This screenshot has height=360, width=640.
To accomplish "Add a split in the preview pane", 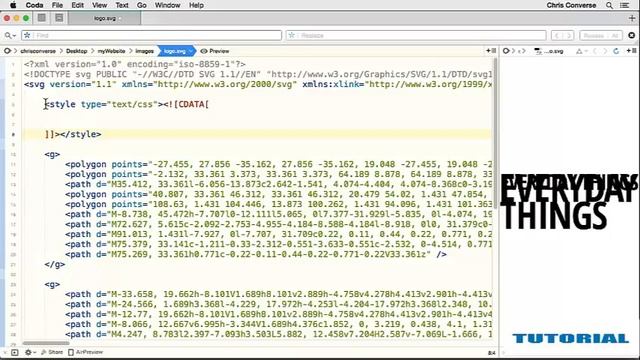I will tap(631, 51).
